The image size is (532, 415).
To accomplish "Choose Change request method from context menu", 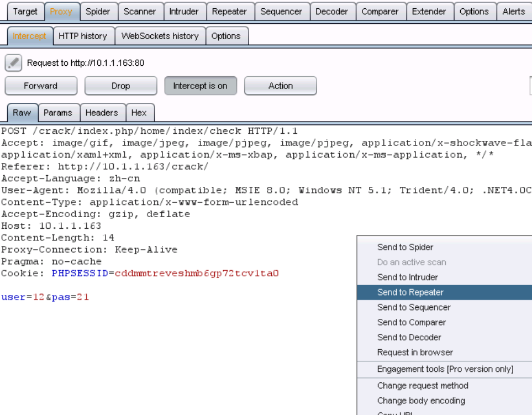I will (x=445, y=386).
